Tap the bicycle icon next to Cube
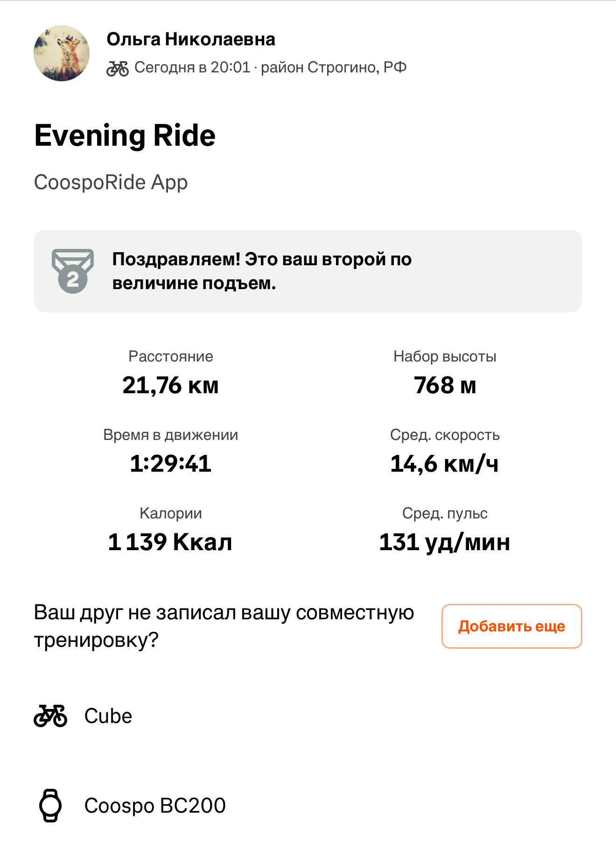 click(50, 716)
